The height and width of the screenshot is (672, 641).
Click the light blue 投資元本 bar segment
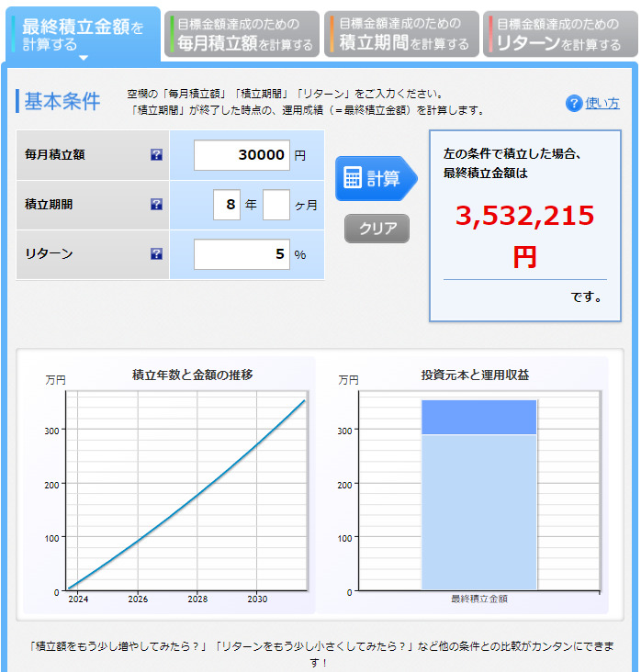point(479,512)
